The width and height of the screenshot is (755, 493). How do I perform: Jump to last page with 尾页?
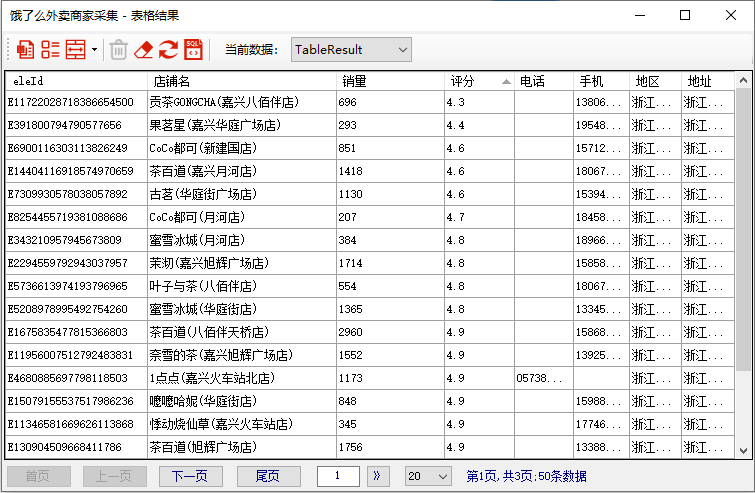pos(267,476)
